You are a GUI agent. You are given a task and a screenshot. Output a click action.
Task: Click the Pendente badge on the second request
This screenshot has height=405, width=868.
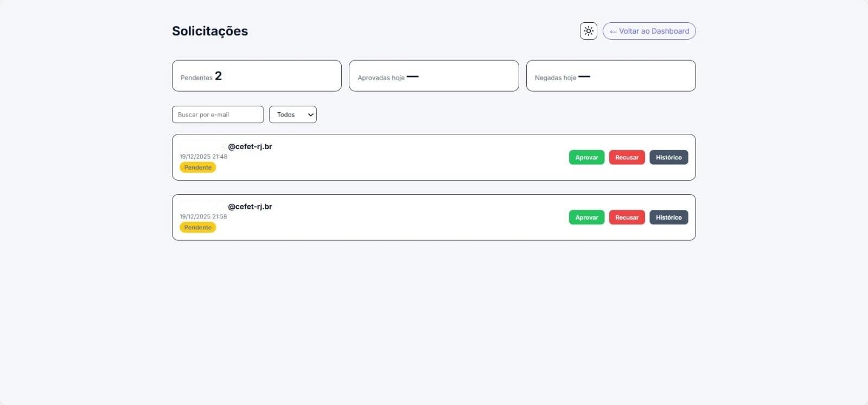point(198,228)
